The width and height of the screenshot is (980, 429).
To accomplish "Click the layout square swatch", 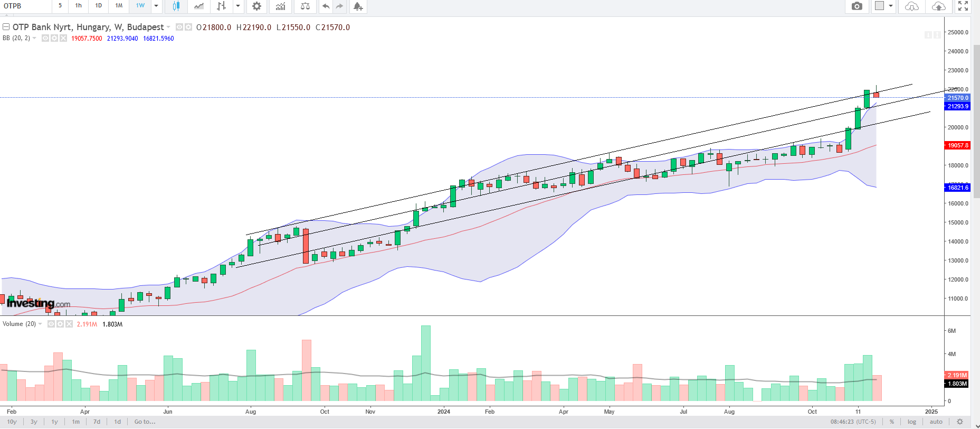I will (x=879, y=6).
